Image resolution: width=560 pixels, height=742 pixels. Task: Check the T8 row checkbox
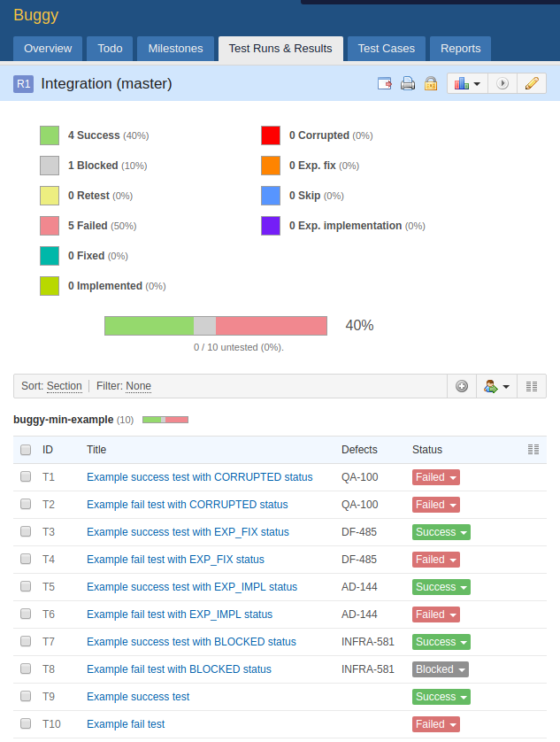click(x=26, y=669)
